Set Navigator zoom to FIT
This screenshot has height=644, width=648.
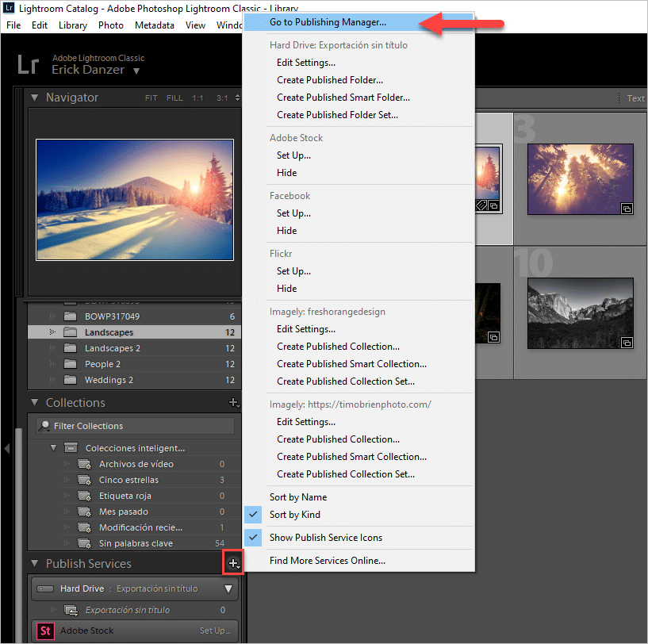[x=151, y=98]
